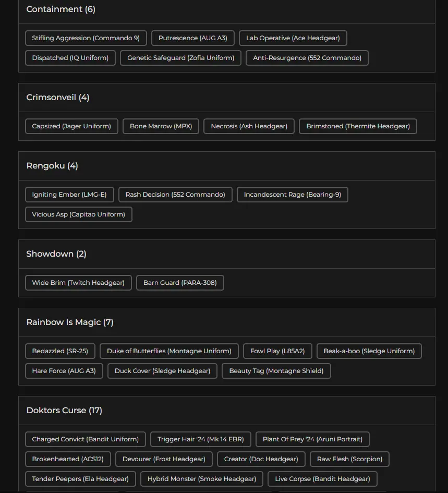
Task: Click Raw Flesh (Scorpion) tag
Action: (349, 459)
